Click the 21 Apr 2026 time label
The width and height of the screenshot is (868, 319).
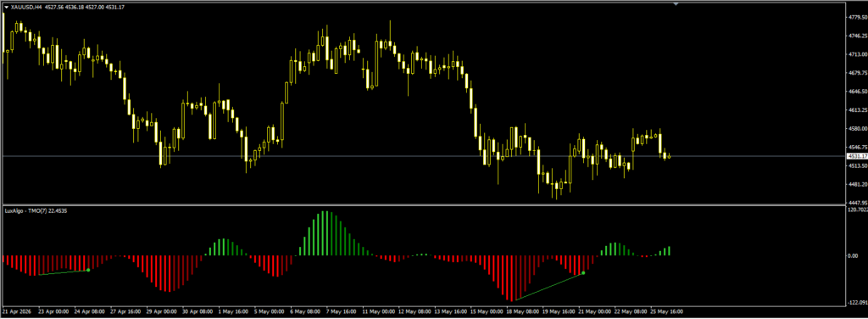pyautogui.click(x=17, y=311)
